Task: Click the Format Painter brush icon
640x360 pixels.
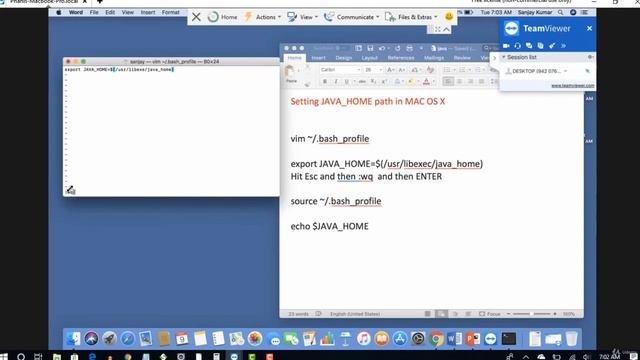Action: pyautogui.click(x=307, y=84)
